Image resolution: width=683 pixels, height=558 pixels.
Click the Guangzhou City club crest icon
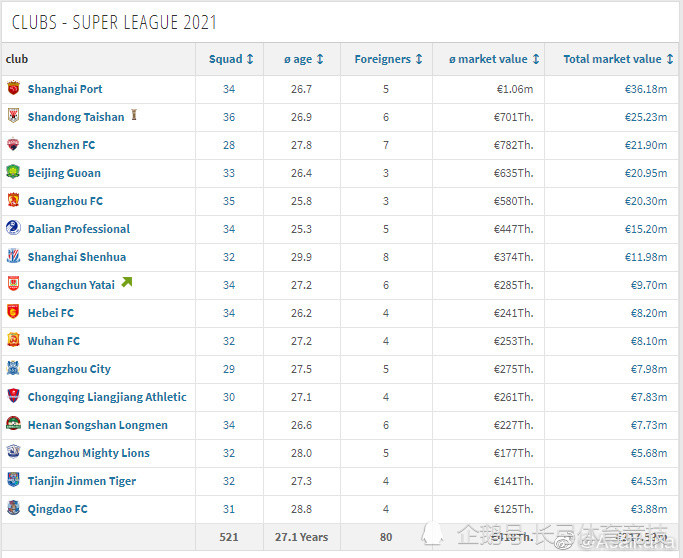click(13, 368)
